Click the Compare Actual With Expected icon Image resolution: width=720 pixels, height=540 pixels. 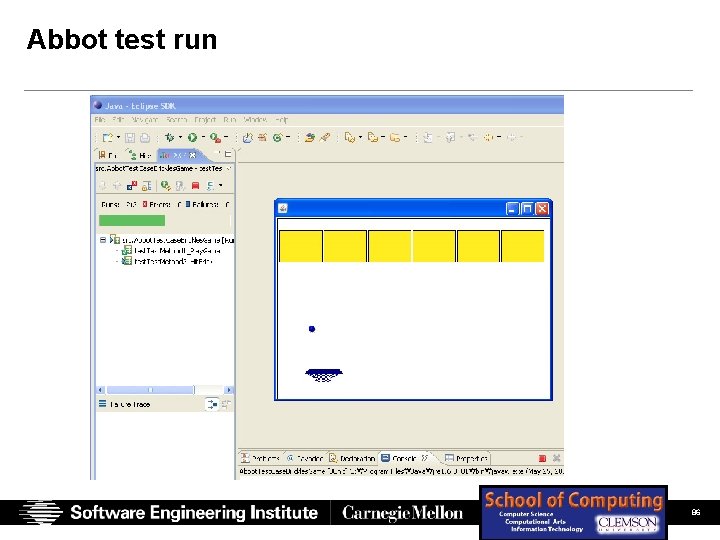(226, 405)
